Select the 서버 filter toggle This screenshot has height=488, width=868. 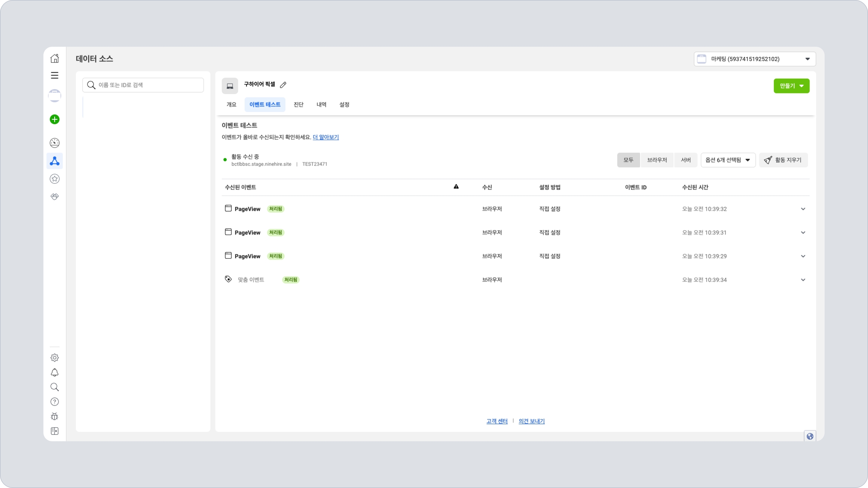point(685,160)
